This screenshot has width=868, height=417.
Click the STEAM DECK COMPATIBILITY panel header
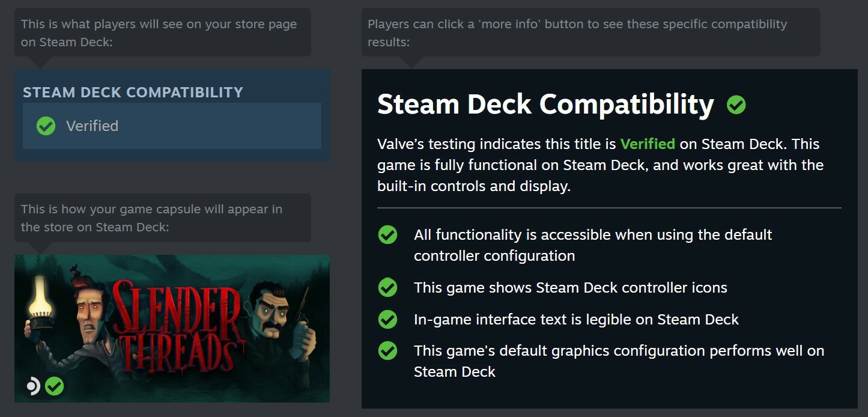click(133, 92)
